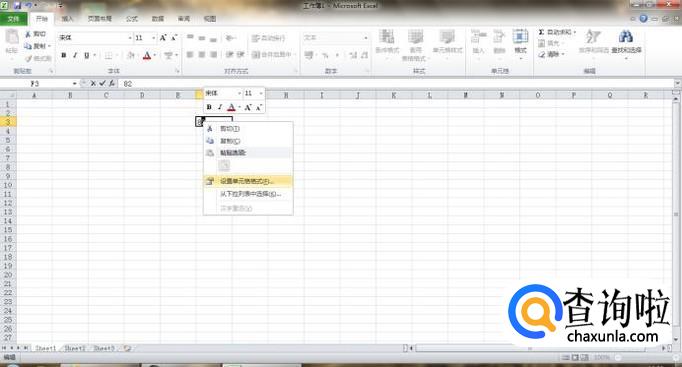Switch to the Insert ribbon tab
Viewport: 682px width, 367px height.
pyautogui.click(x=67, y=19)
